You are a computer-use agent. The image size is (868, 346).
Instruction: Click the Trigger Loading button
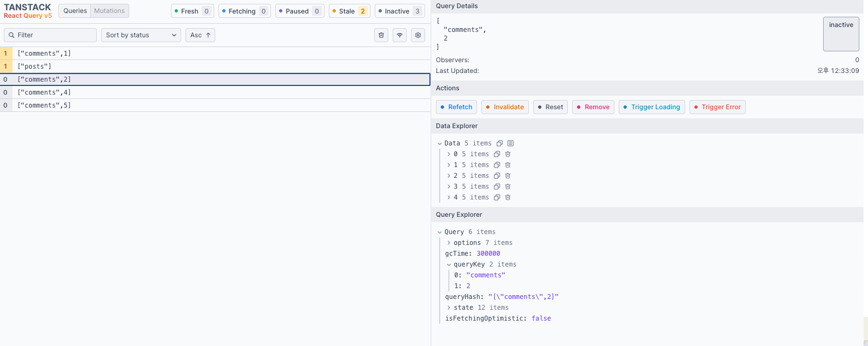(x=652, y=107)
